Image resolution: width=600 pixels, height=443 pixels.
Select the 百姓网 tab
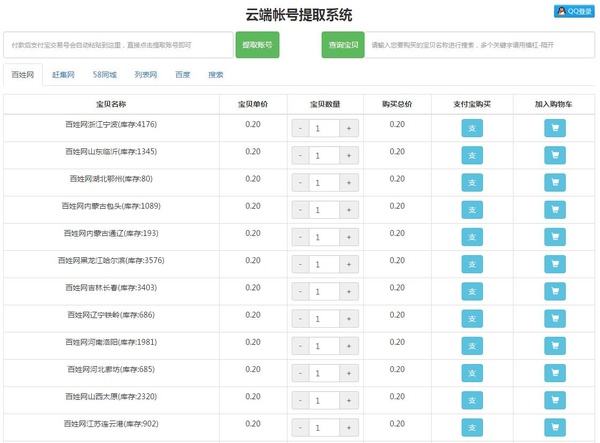[23, 75]
